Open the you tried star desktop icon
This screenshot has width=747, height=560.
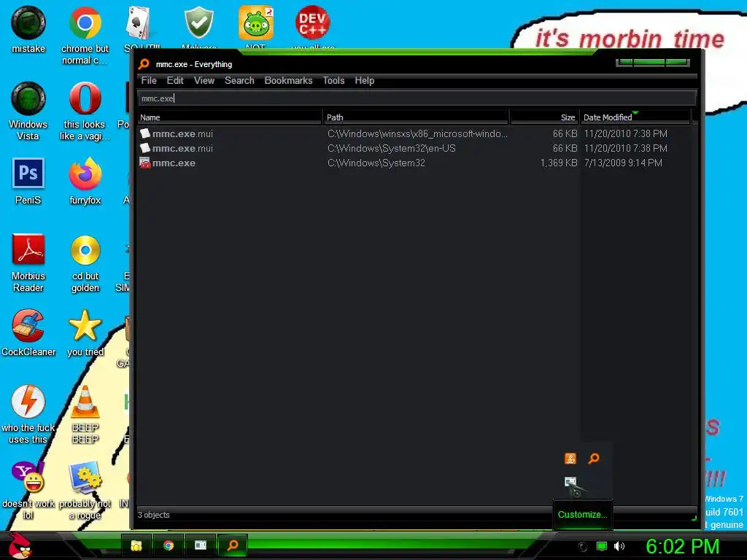pos(85,326)
